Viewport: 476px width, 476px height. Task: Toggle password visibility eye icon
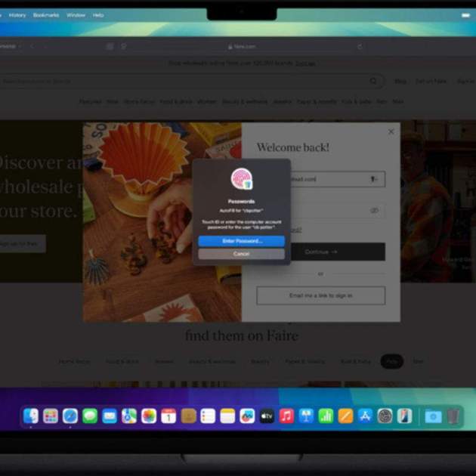click(x=374, y=211)
